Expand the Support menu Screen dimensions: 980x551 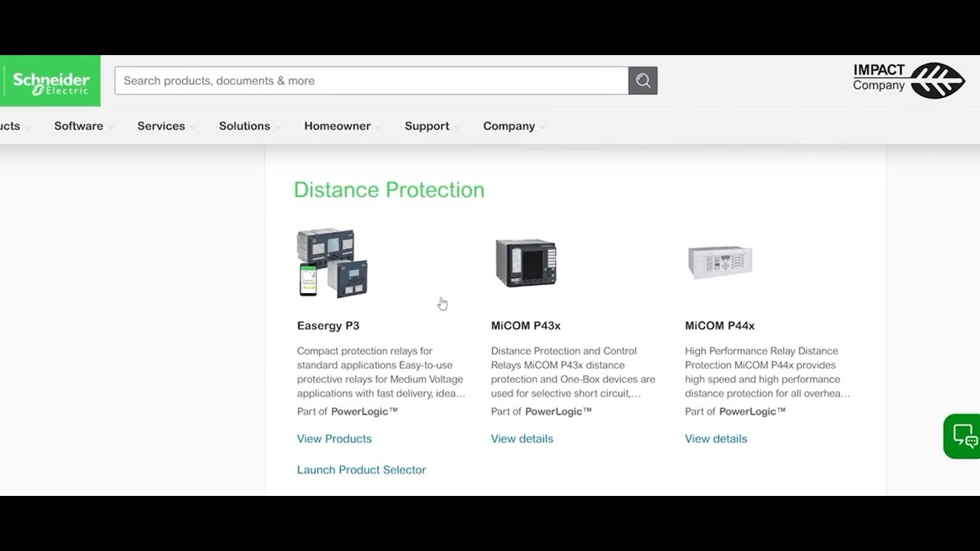[432, 126]
